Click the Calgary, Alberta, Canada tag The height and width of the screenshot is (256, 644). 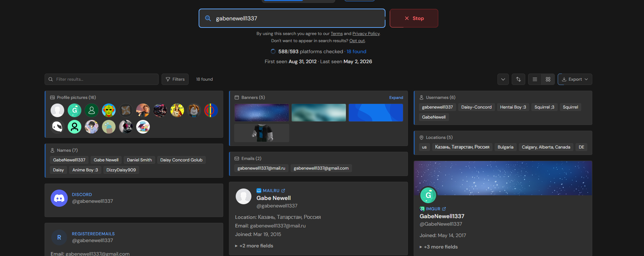[546, 147]
